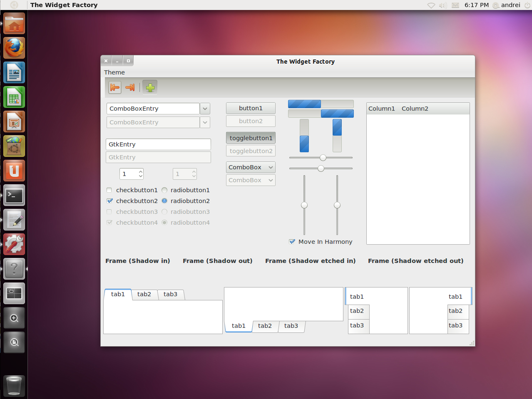The image size is (532, 399).
Task: Sort by Column1 header
Action: pyautogui.click(x=381, y=109)
